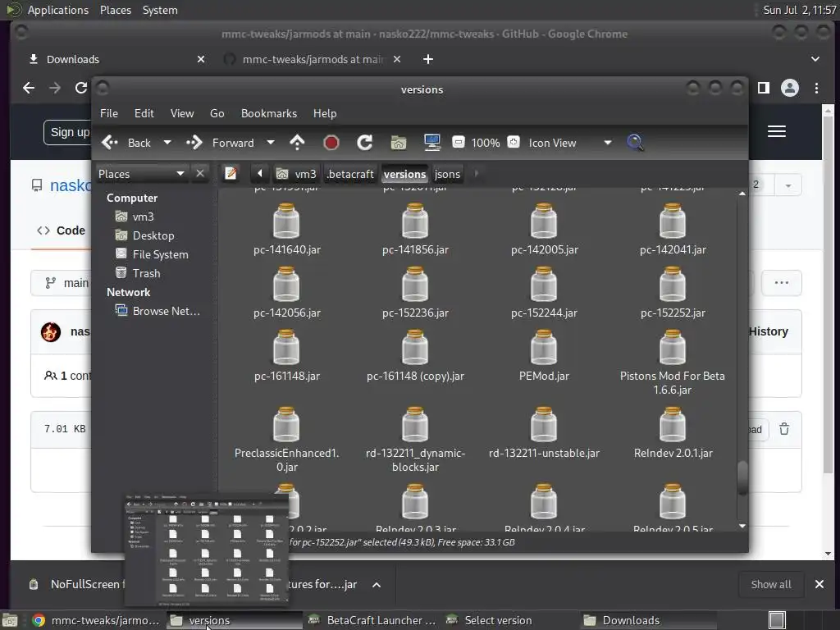
Task: Expand the Icon View mode dropdown
Action: tap(607, 143)
